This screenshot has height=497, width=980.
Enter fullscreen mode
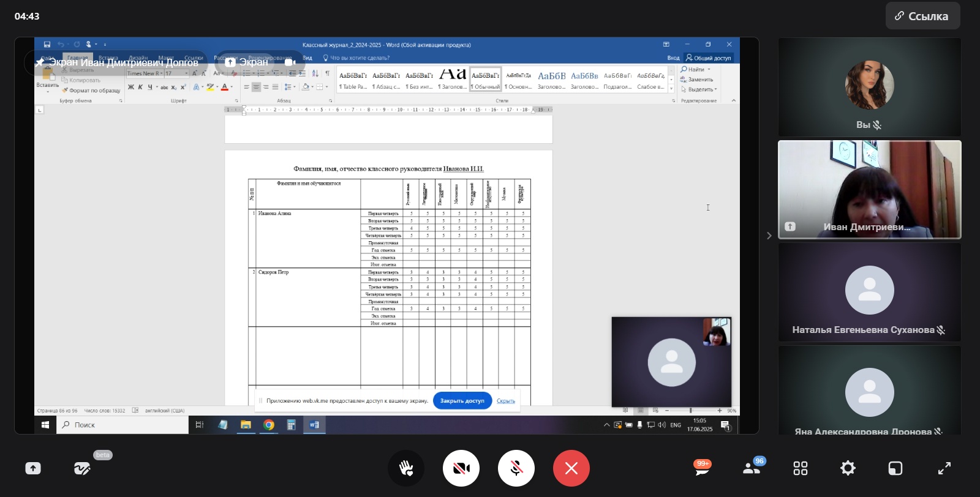click(x=944, y=468)
